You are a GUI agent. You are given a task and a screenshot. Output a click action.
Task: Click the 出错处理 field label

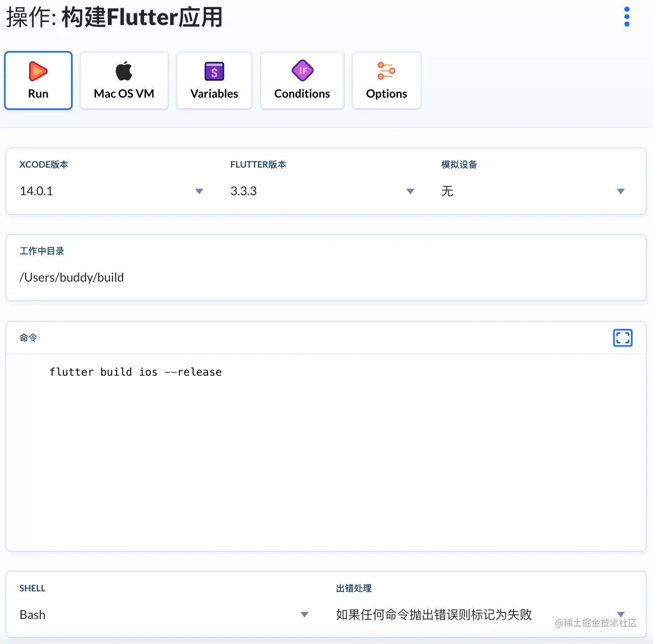(354, 588)
